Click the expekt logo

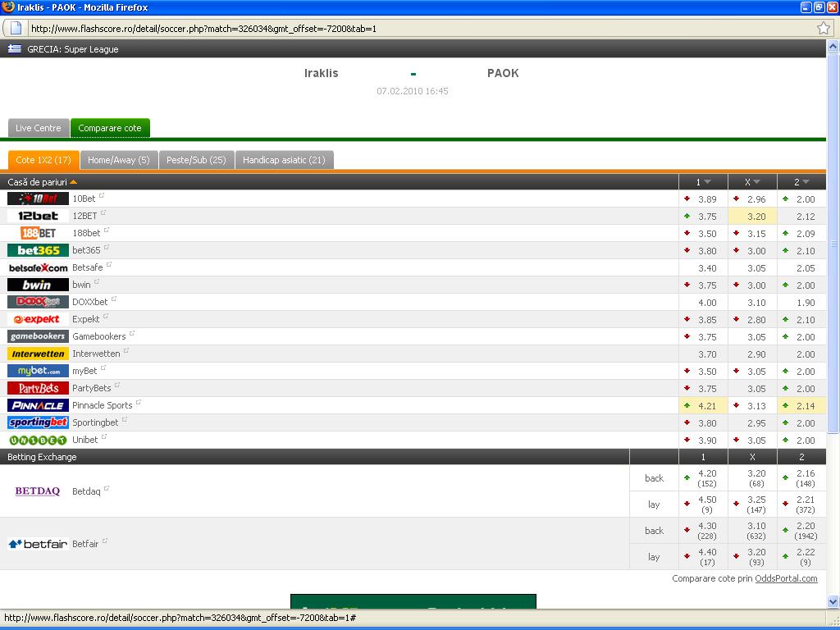tap(38, 319)
